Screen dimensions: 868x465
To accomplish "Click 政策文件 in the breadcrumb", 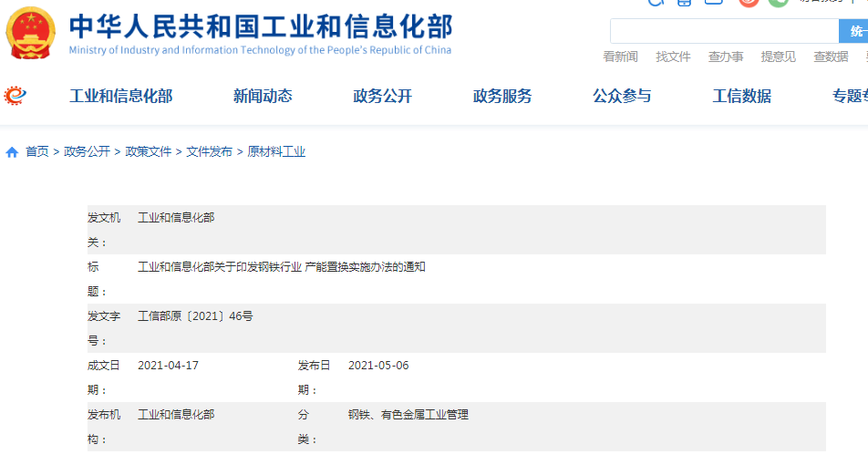I will [149, 152].
